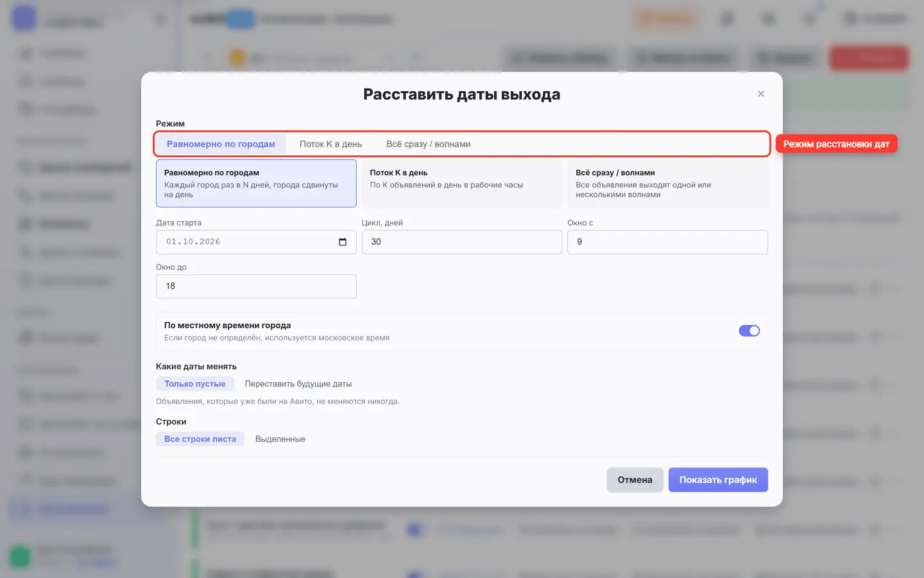Image resolution: width=924 pixels, height=578 pixels.
Task: Select the Только пустые option
Action: (195, 384)
